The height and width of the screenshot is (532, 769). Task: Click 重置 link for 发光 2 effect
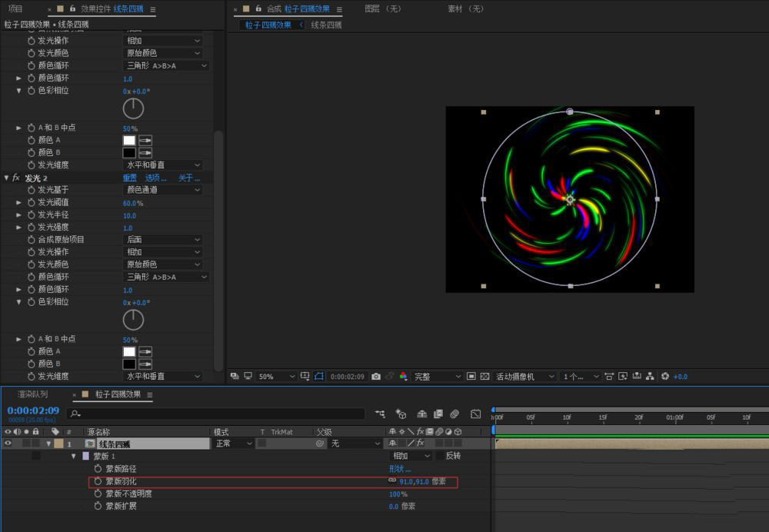(129, 178)
